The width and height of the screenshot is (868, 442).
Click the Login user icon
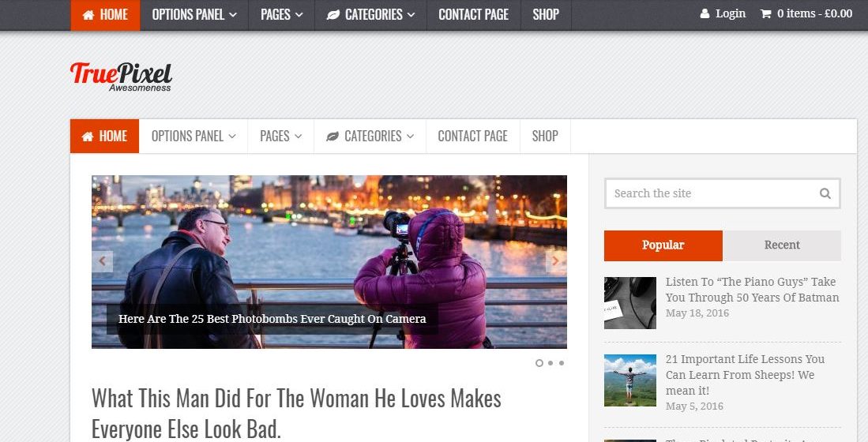pos(705,14)
